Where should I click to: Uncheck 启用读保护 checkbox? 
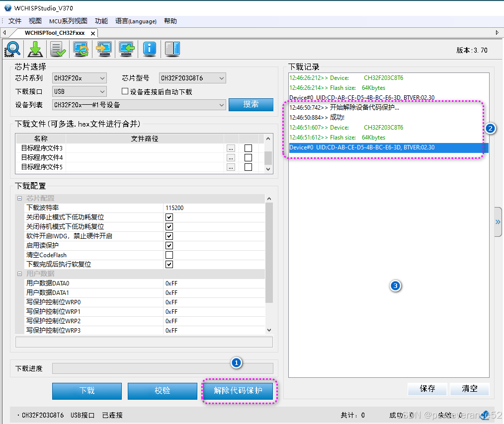[169, 246]
